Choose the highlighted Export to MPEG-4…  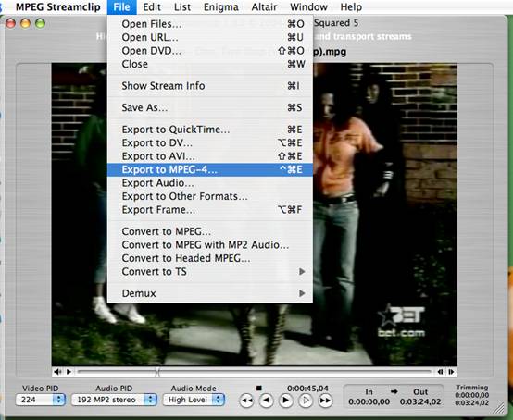pyautogui.click(x=209, y=169)
